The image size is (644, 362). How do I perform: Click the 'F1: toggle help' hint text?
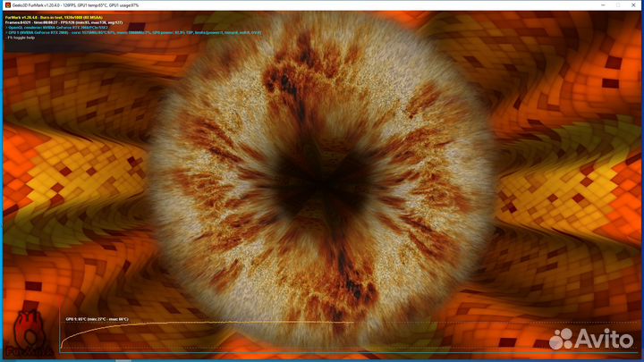[21, 38]
